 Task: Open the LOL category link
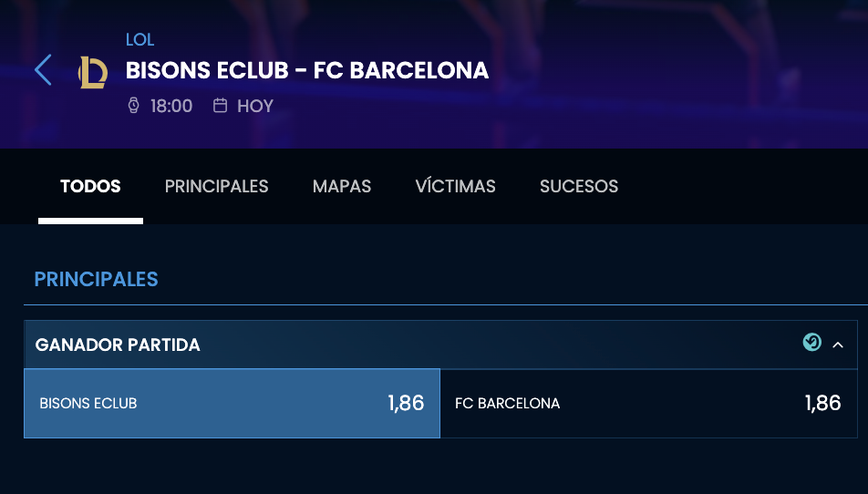point(140,39)
